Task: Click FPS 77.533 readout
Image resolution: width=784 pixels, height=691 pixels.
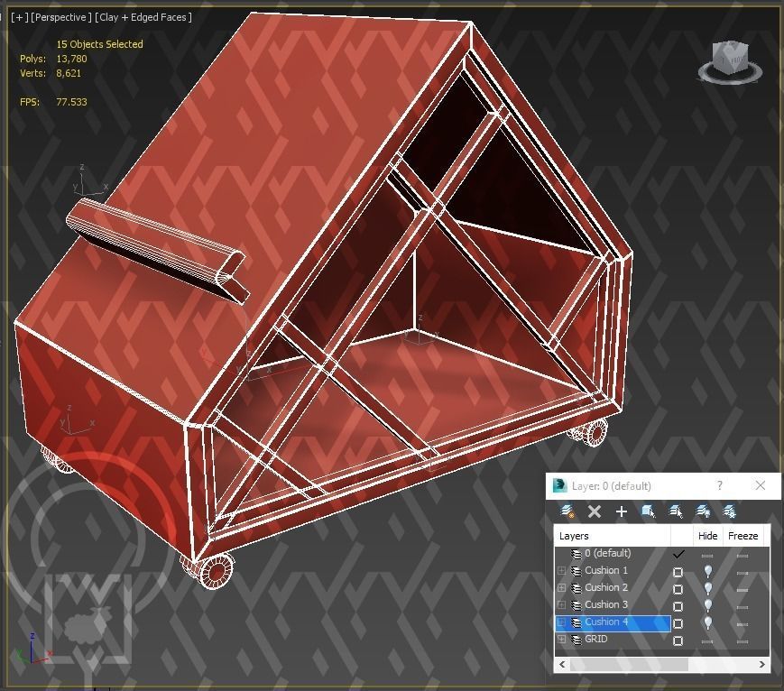Action: click(53, 102)
